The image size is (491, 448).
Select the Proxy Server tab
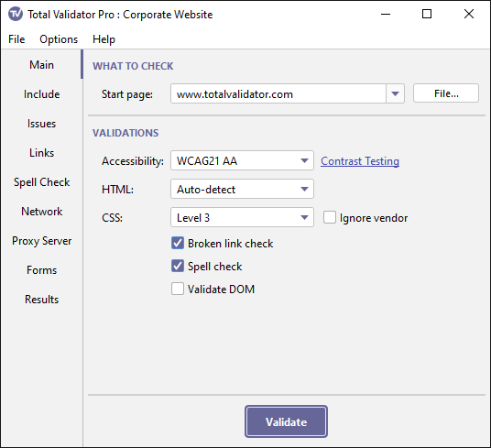41,241
